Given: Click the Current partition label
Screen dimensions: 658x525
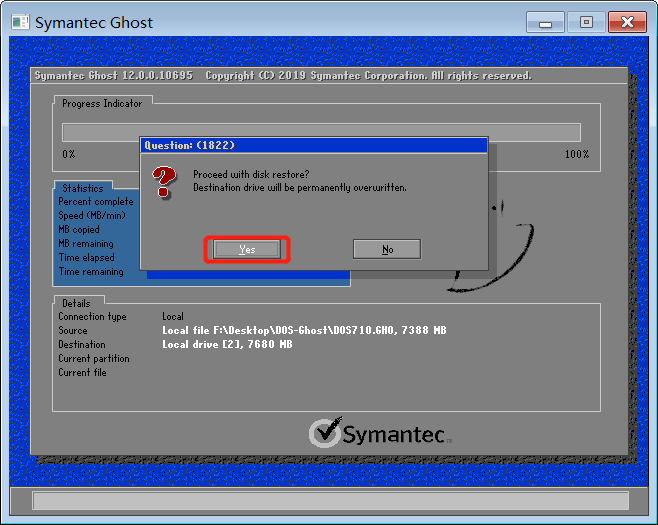Looking at the screenshot, I should [x=94, y=358].
